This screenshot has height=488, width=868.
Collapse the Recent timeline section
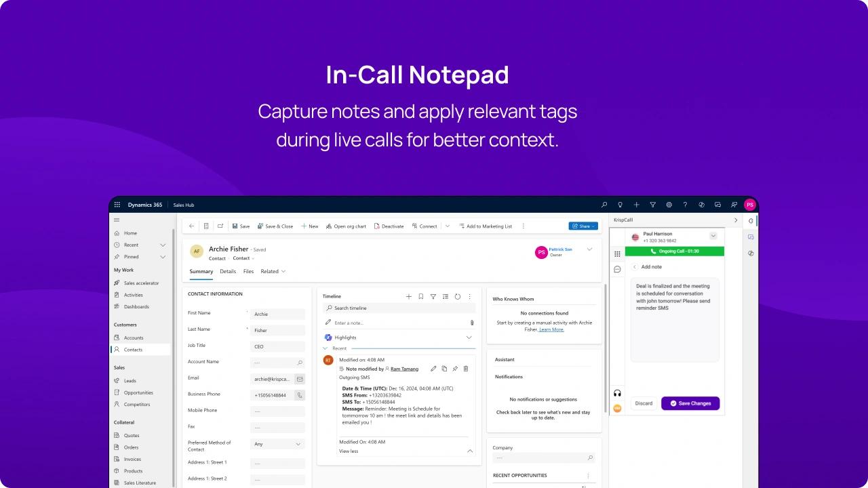coord(325,348)
